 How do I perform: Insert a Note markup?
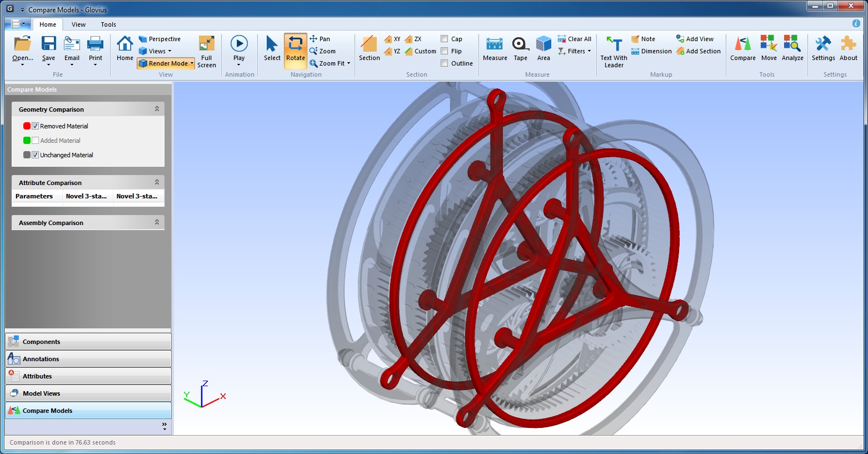(x=643, y=39)
